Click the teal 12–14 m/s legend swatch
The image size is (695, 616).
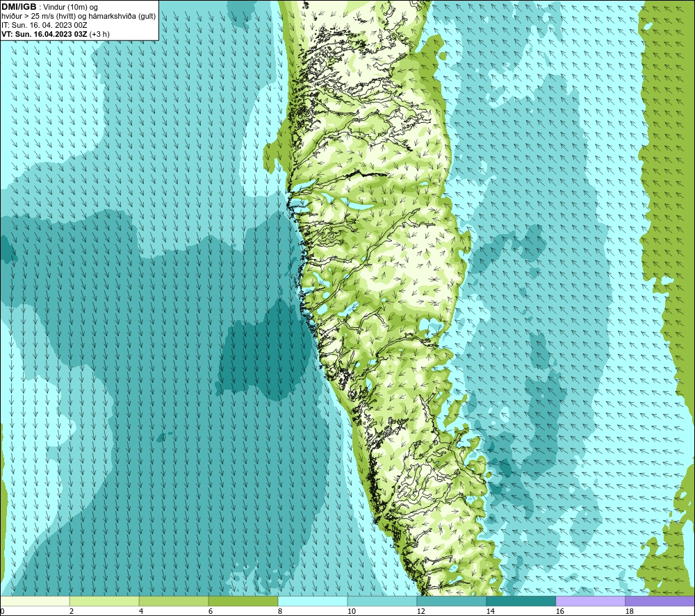tap(451, 601)
